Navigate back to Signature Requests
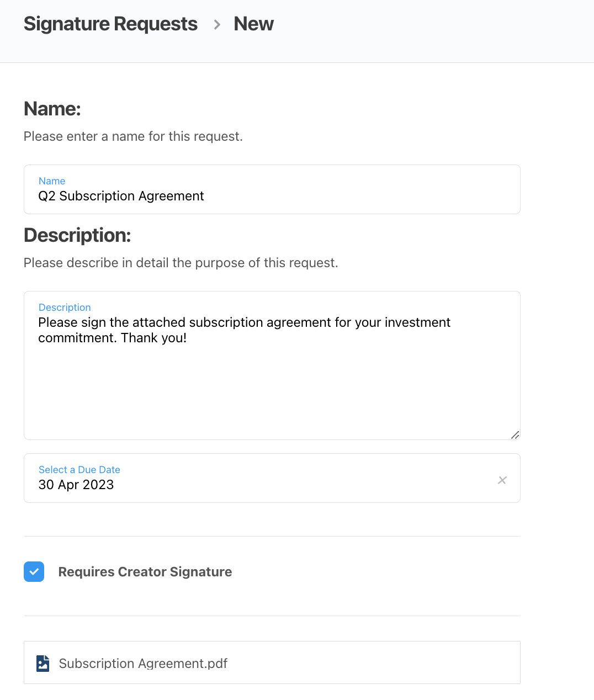 (x=110, y=24)
